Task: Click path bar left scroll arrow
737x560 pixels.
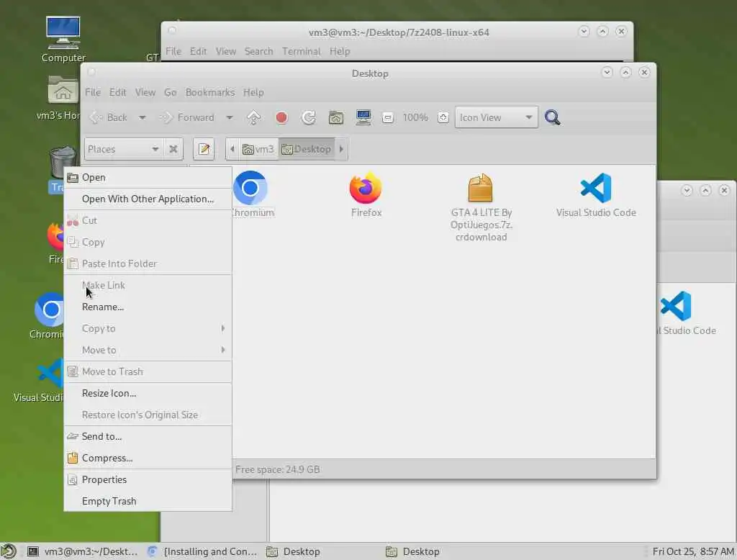Action: tap(232, 149)
